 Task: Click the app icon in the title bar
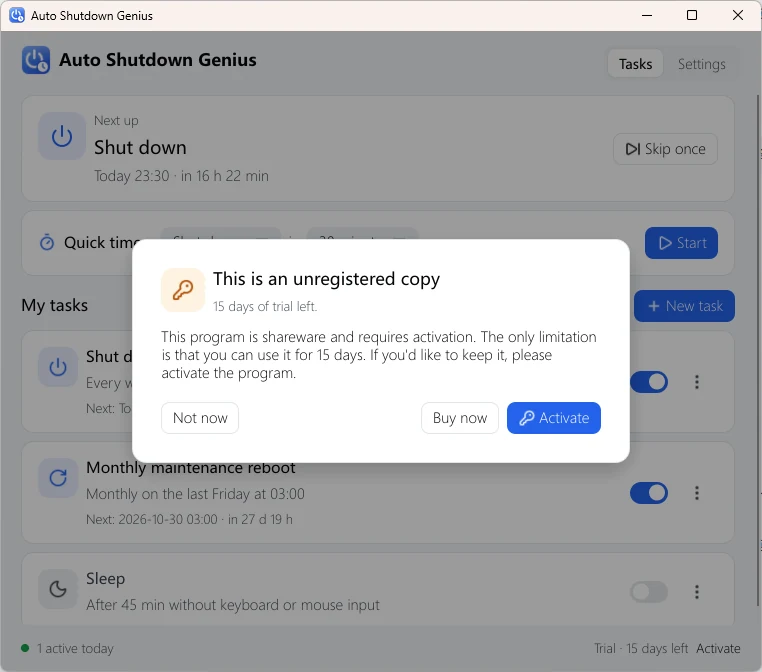tap(17, 15)
